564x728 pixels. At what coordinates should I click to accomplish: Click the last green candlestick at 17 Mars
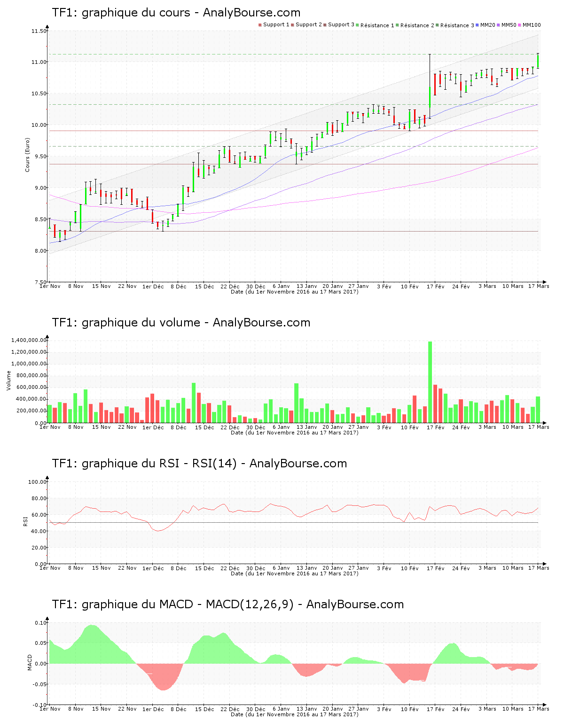coord(538,61)
